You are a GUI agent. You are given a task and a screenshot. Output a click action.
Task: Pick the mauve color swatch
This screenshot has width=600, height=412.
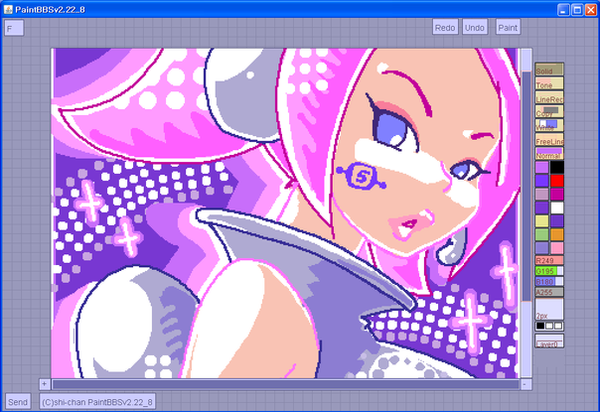pyautogui.click(x=542, y=194)
